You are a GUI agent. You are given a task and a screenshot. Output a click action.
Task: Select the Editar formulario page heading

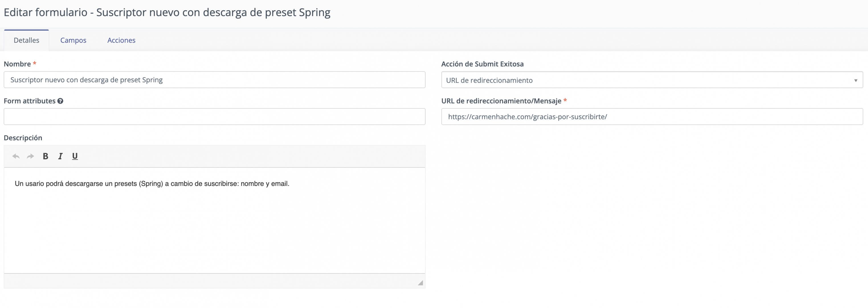(167, 13)
